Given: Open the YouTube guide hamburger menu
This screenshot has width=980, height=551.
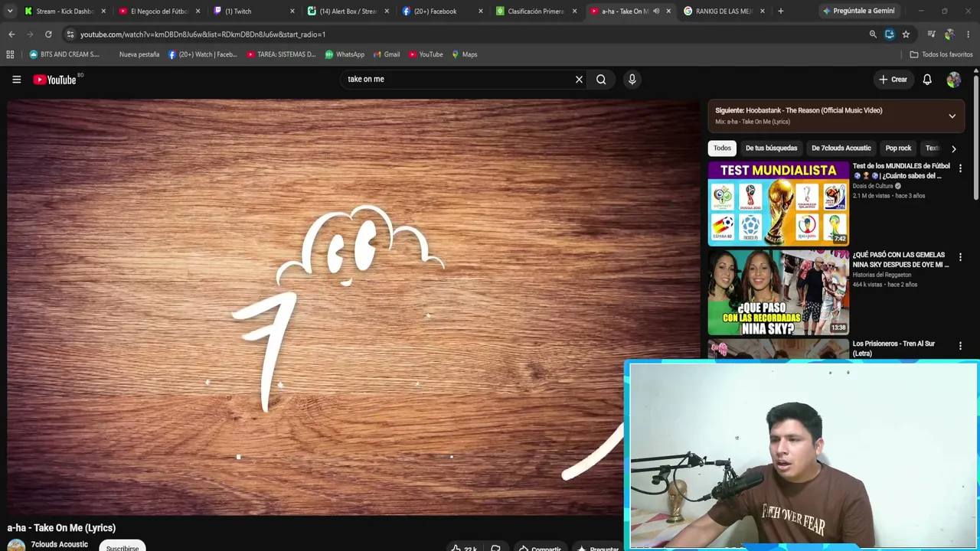Looking at the screenshot, I should 16,80.
